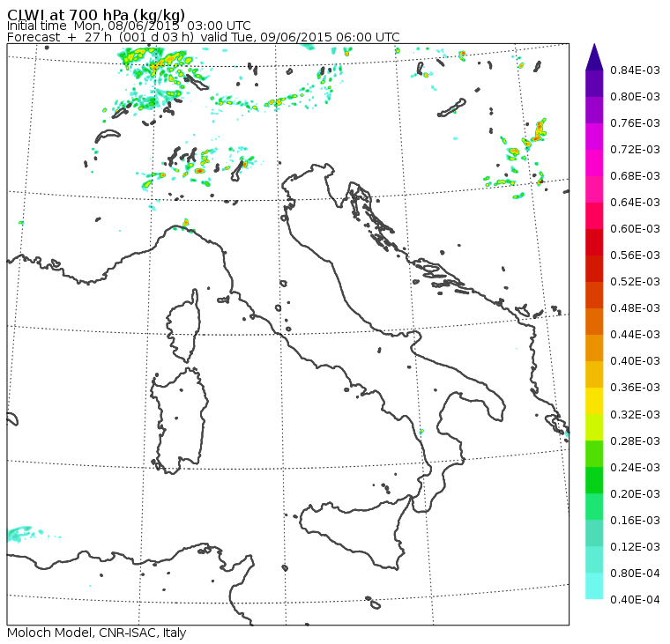Click the colorbar label 0.20E-03

[635, 494]
